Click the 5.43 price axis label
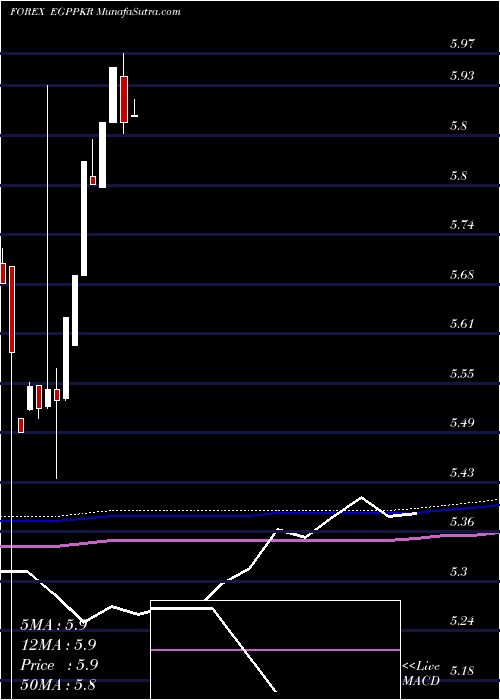500x700 pixels. [x=463, y=472]
